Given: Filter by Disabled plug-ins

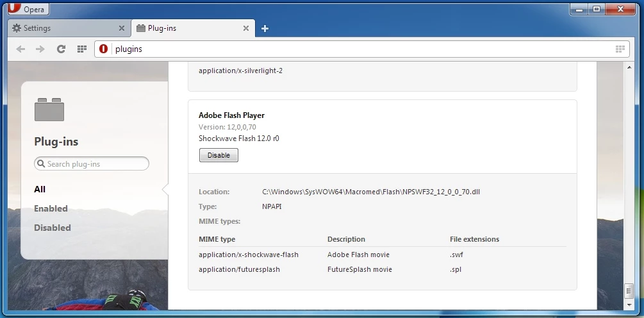Looking at the screenshot, I should pyautogui.click(x=53, y=228).
